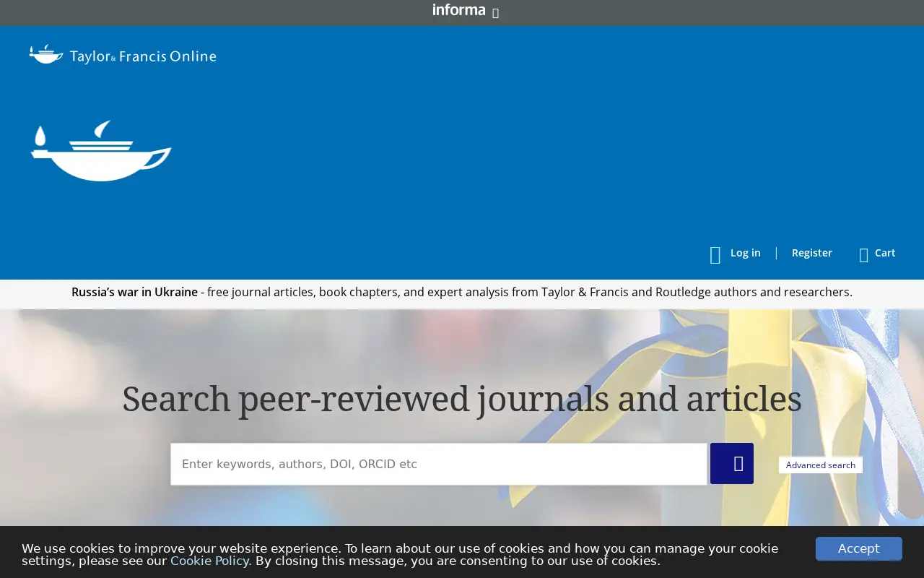The image size is (924, 578).
Task: Click the user icon beside Log in
Action: (715, 254)
